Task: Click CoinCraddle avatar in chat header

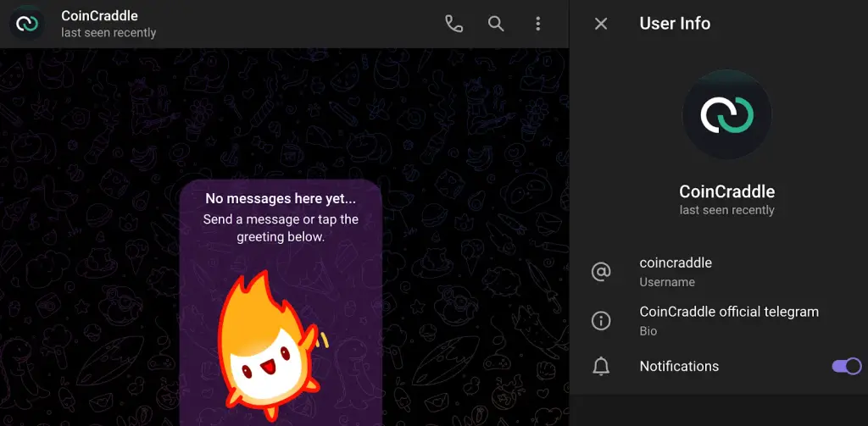Action: pos(26,23)
